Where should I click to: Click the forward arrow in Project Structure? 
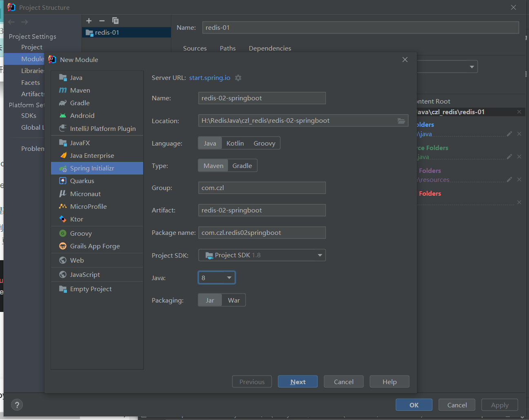[25, 22]
